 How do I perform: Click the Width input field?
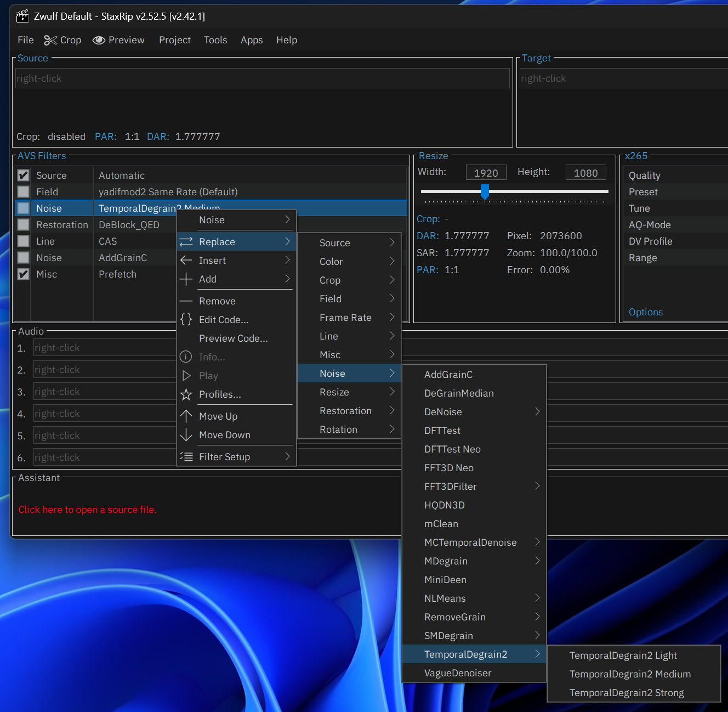point(486,173)
